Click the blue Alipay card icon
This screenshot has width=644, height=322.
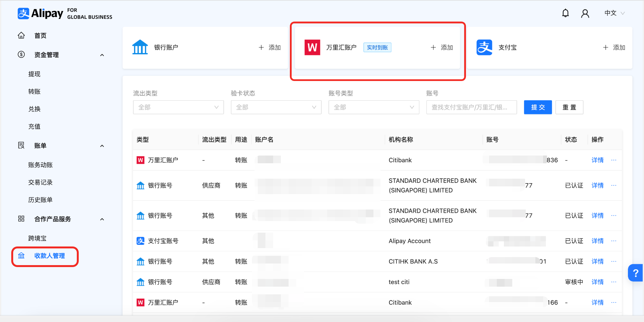pos(484,48)
